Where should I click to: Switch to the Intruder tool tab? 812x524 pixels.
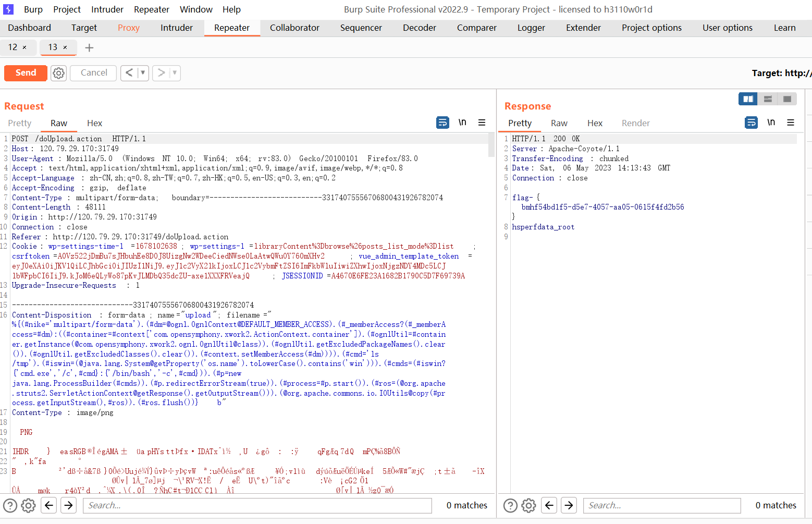[x=177, y=28]
